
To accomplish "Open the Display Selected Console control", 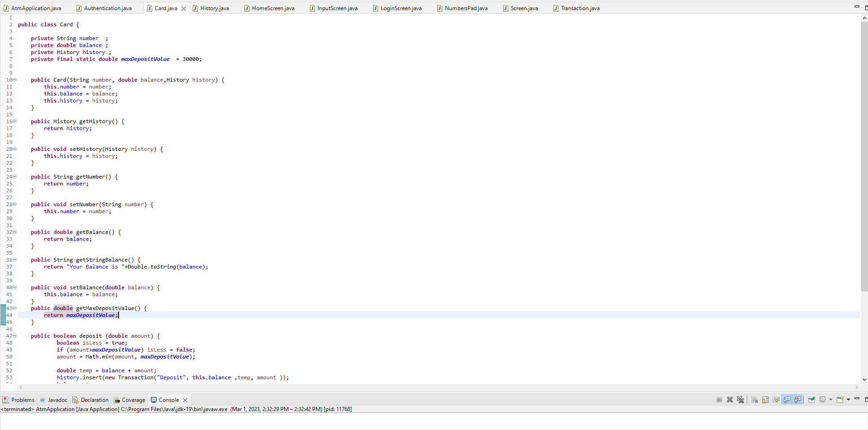I will [822, 400].
